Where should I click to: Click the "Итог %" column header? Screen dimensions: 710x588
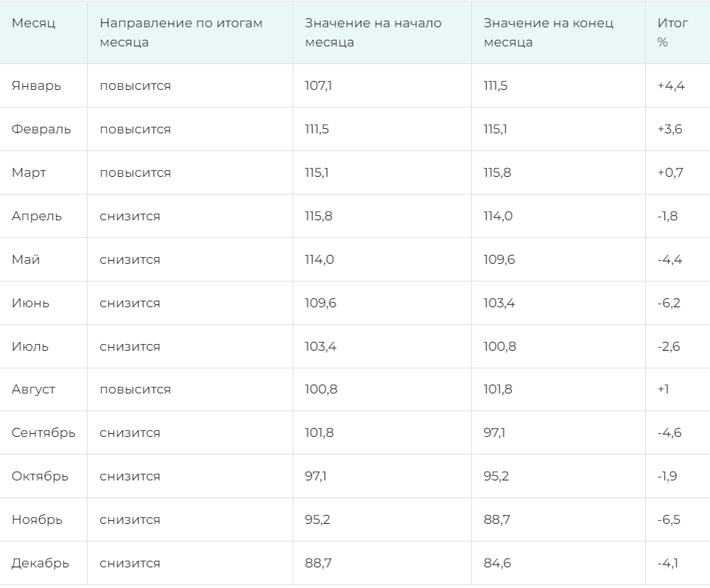click(x=672, y=32)
